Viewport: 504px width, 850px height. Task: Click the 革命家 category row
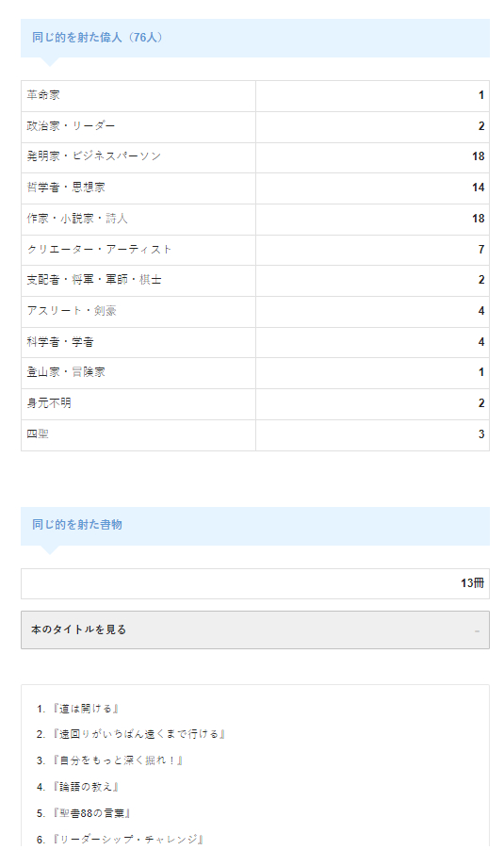[x=254, y=96]
